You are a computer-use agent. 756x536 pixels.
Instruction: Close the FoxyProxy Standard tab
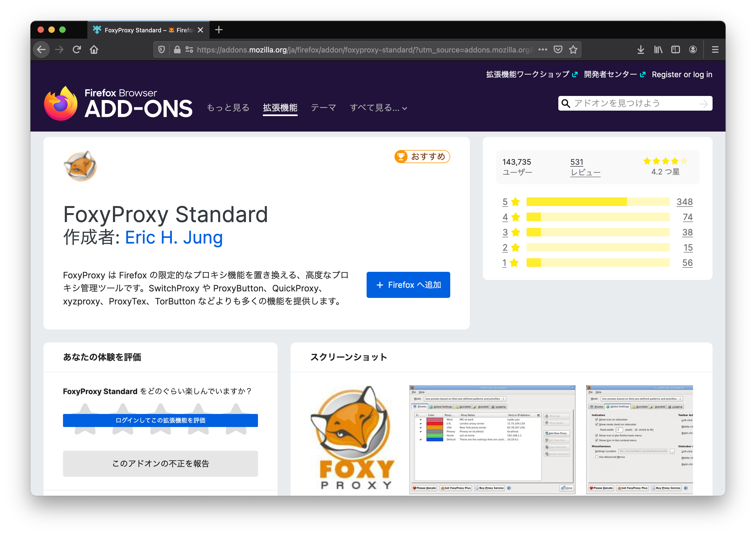tap(200, 30)
